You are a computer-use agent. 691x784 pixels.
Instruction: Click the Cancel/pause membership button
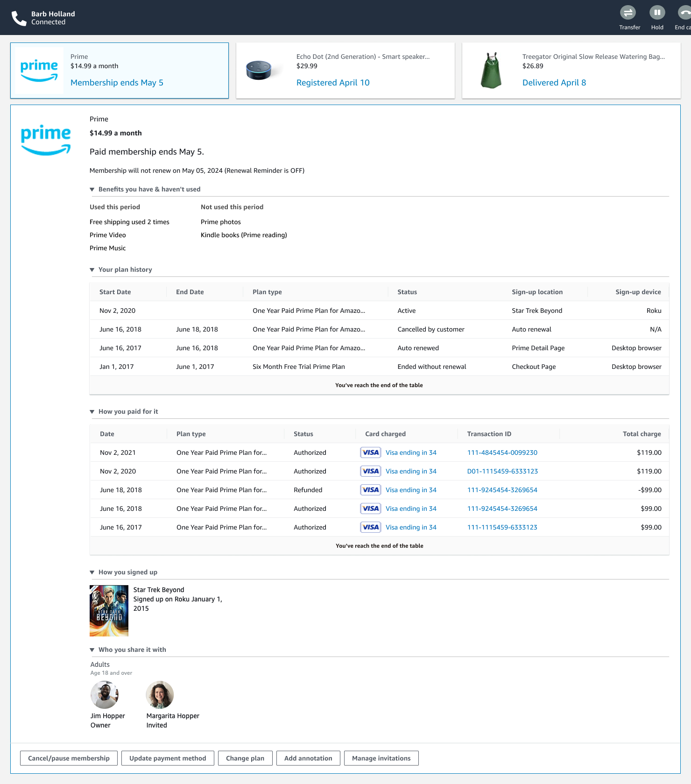[x=69, y=758]
